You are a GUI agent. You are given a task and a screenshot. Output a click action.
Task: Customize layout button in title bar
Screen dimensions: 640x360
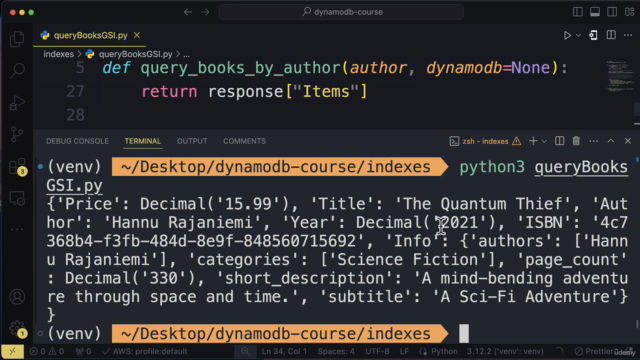[629, 12]
